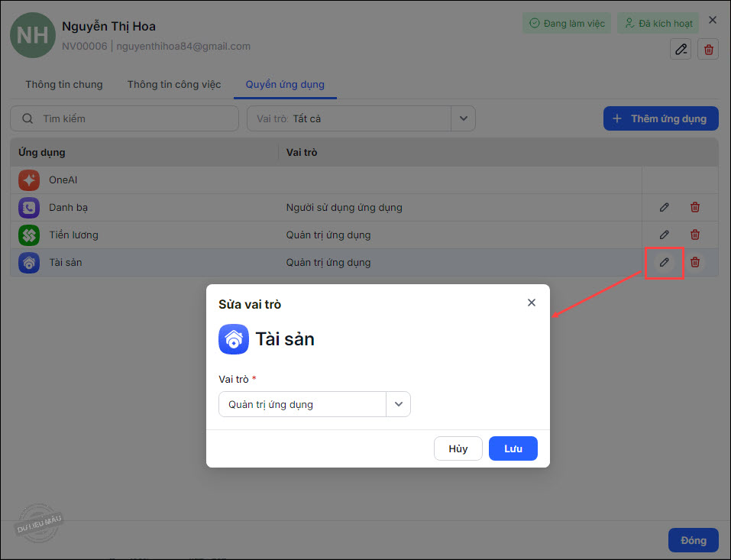Image resolution: width=731 pixels, height=560 pixels.
Task: Click the delete employee trash icon at top right
Action: [x=708, y=49]
